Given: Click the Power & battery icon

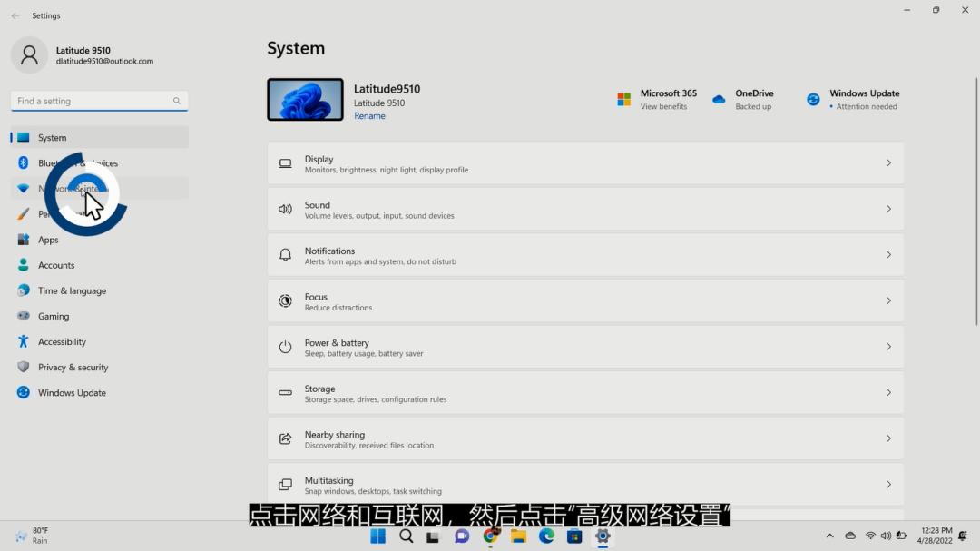Looking at the screenshot, I should [285, 346].
